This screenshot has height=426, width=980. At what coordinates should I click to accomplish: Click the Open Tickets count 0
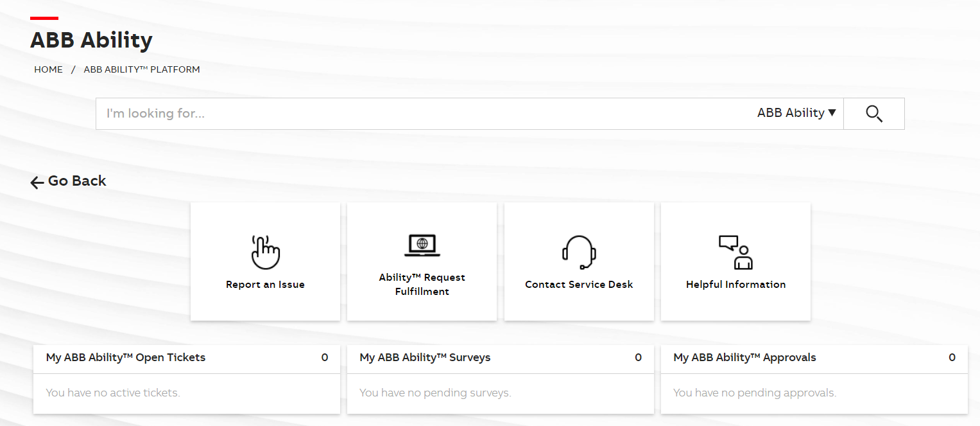[x=325, y=358]
